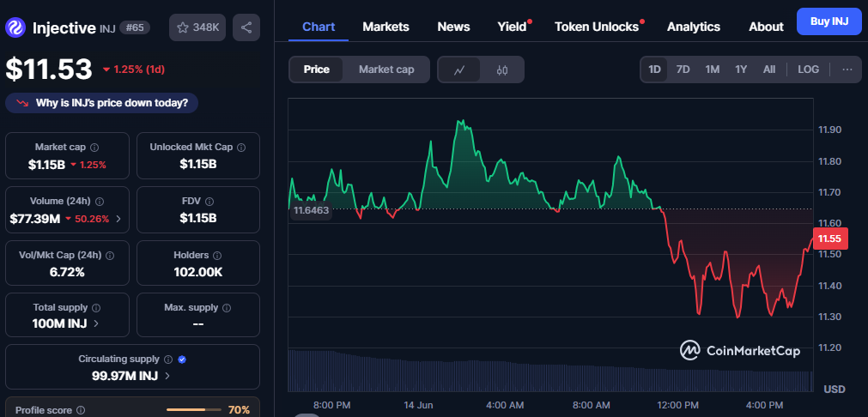
Task: Set chart range to 1Y
Action: [741, 69]
